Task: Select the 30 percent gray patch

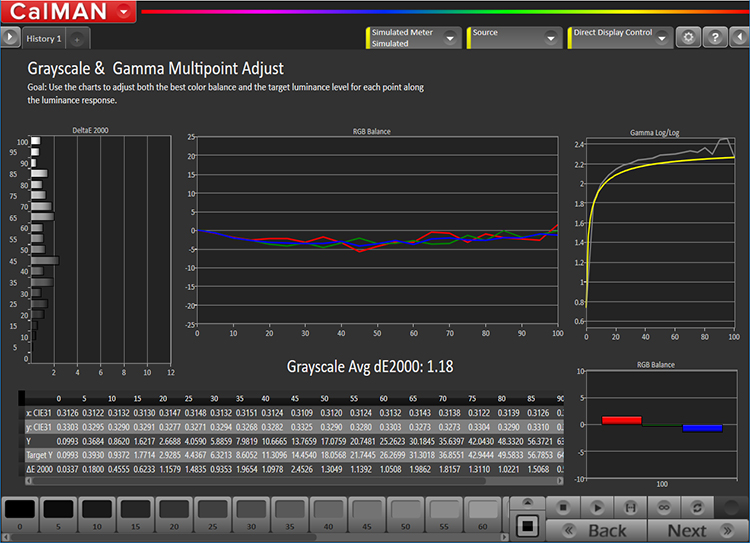Action: (x=251, y=512)
